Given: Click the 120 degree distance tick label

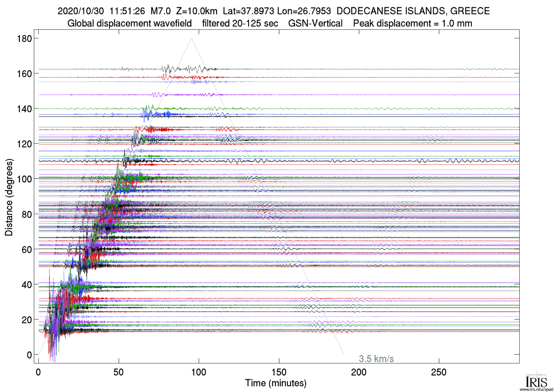Looking at the screenshot, I should tap(24, 144).
